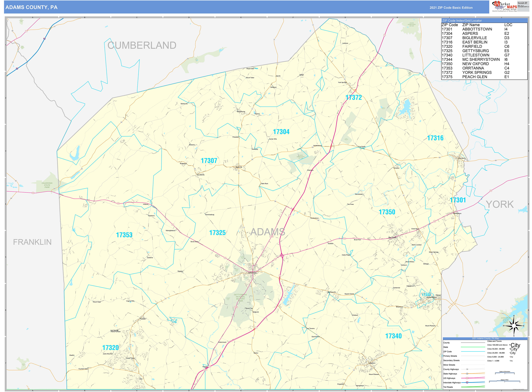
Task: Click the Interstate Highways shield in legend
Action: 467,383
